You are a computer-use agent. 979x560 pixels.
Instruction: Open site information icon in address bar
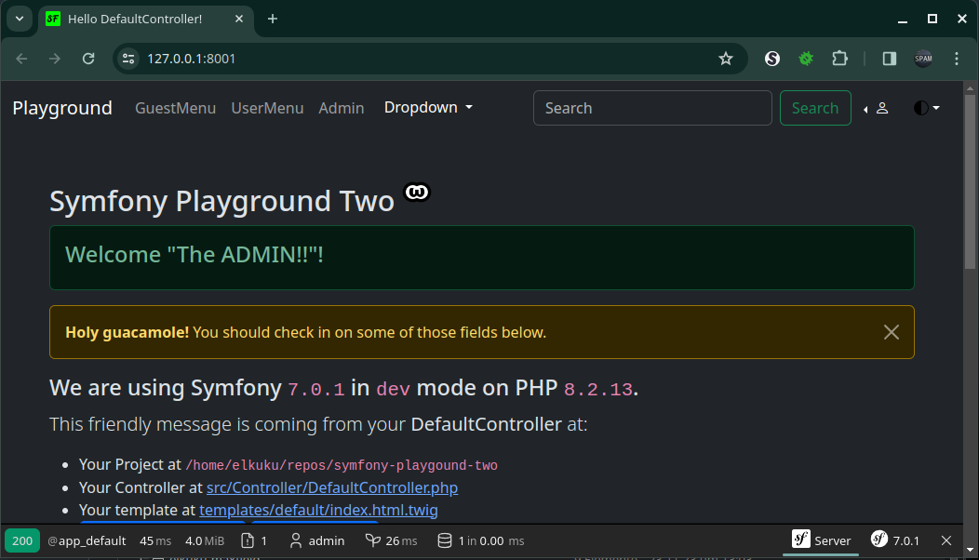(x=128, y=59)
